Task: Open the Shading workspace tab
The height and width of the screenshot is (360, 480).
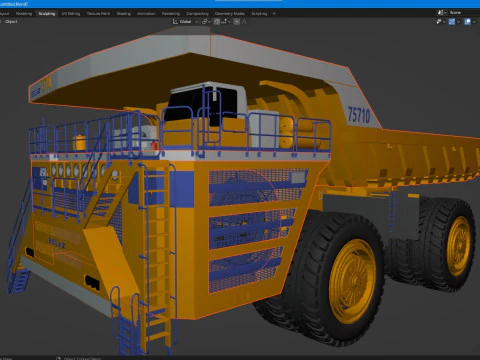Action: point(124,14)
